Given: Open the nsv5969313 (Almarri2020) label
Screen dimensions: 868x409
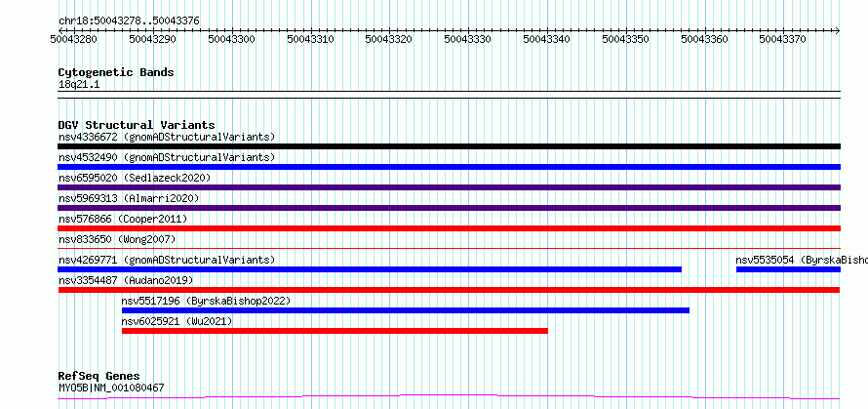Looking at the screenshot, I should coord(129,198).
